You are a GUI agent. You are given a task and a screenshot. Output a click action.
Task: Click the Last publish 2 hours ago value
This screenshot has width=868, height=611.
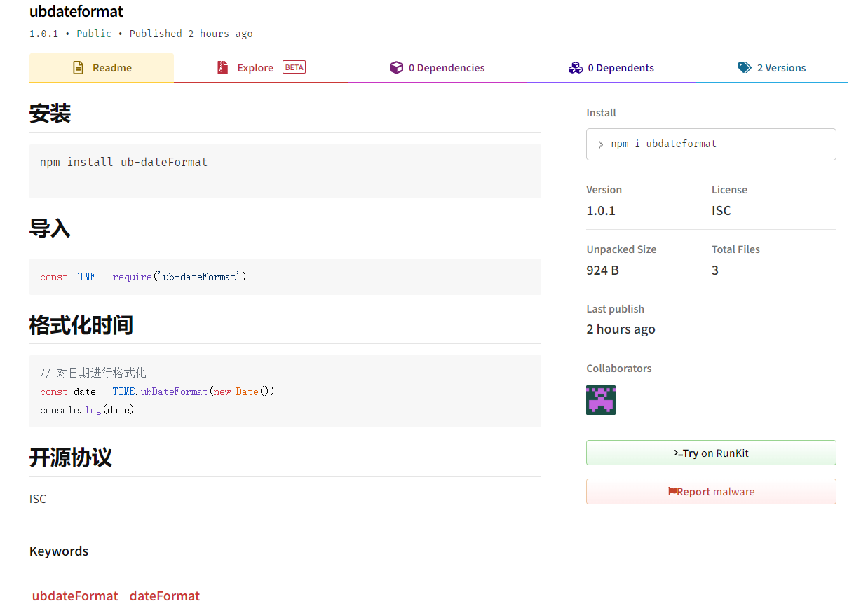621,329
